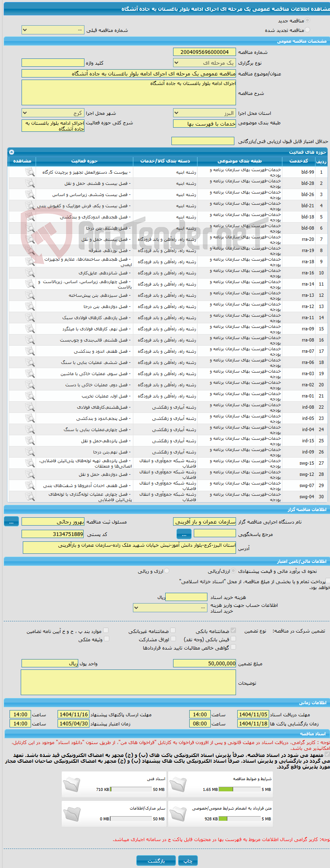The width and height of the screenshot is (330, 868).
Task: Open view icon for row rra-13
Action: [30, 295]
